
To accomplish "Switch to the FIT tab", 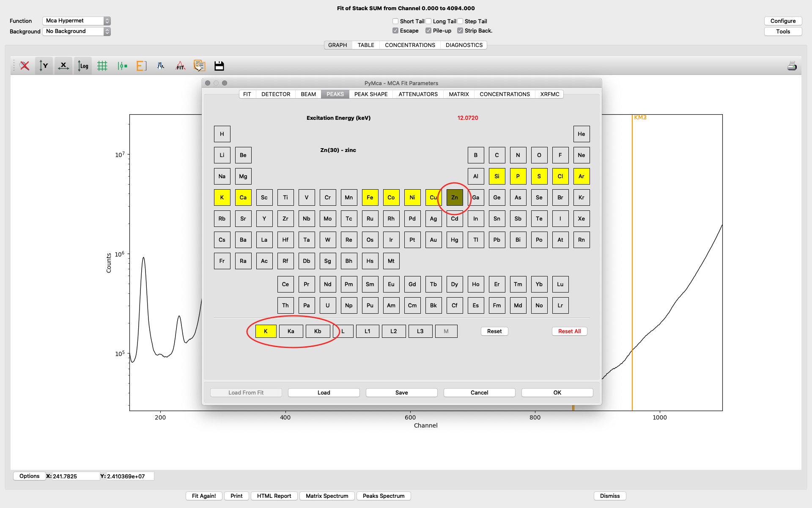I will pos(247,94).
